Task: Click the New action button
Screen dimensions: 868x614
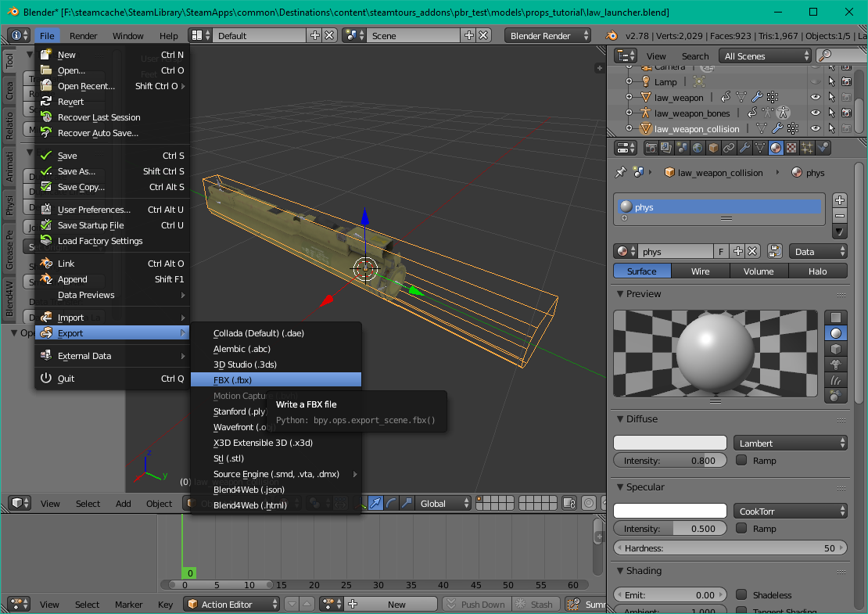Action: pos(396,605)
